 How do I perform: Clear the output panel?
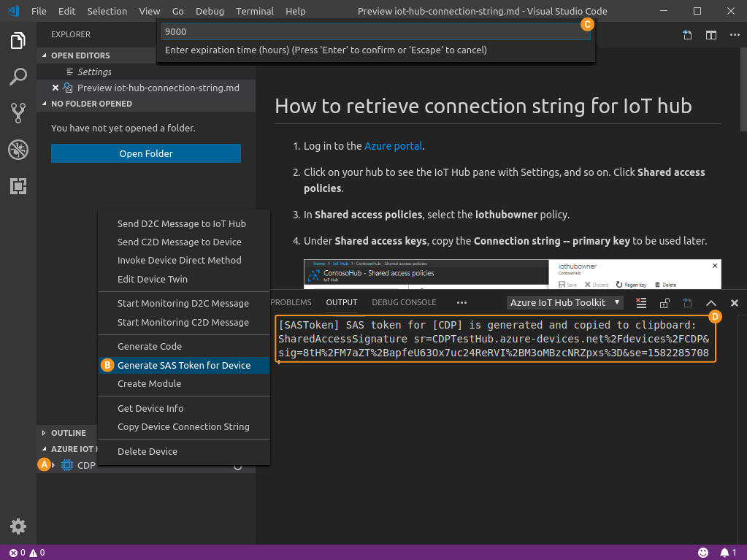641,303
